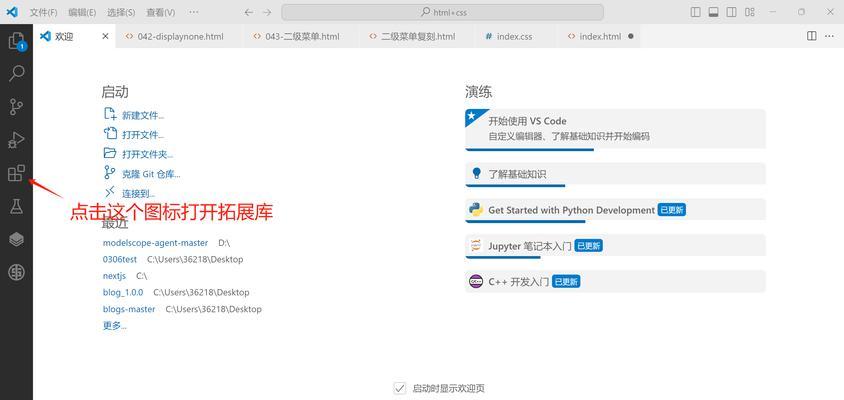
Task: Open recent project 0306test
Action: click(119, 259)
